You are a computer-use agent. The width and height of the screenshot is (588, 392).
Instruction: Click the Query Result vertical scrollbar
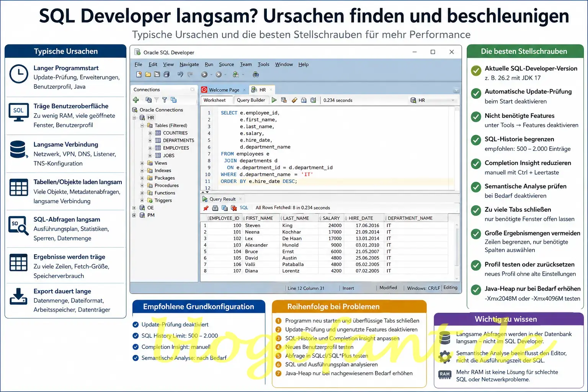[x=457, y=247]
